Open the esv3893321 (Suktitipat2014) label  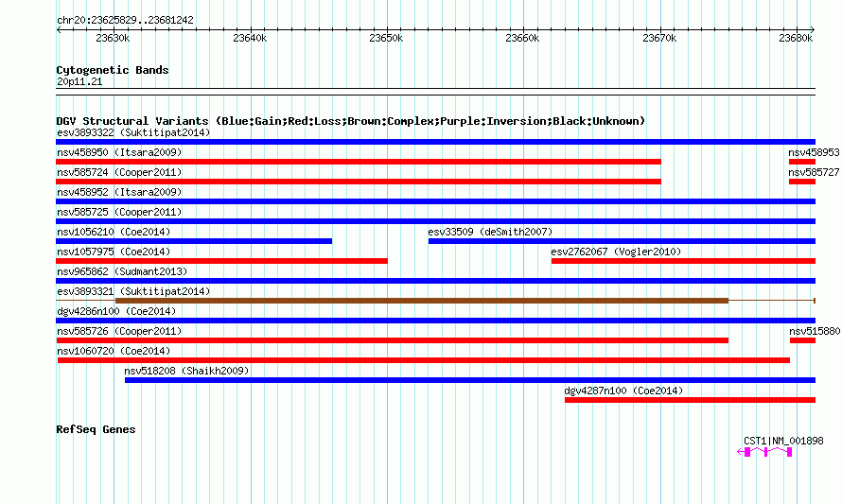click(x=133, y=291)
